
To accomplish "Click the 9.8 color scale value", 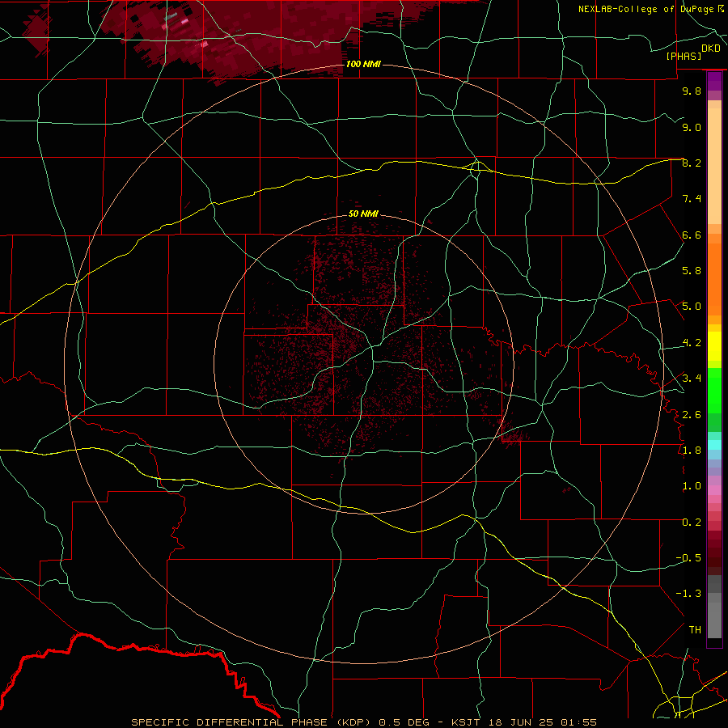I will (692, 91).
